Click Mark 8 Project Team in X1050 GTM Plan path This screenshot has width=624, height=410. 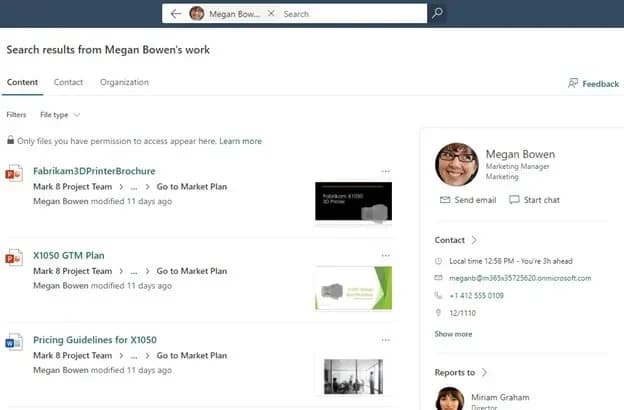coord(72,271)
